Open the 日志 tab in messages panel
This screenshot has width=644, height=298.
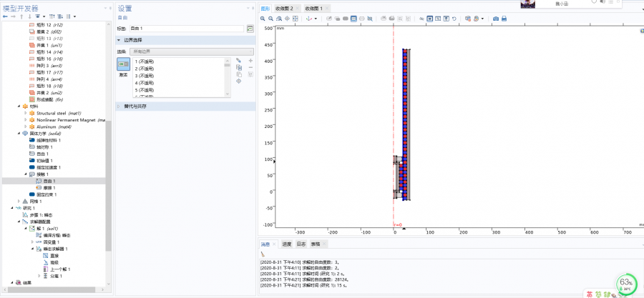click(x=302, y=244)
